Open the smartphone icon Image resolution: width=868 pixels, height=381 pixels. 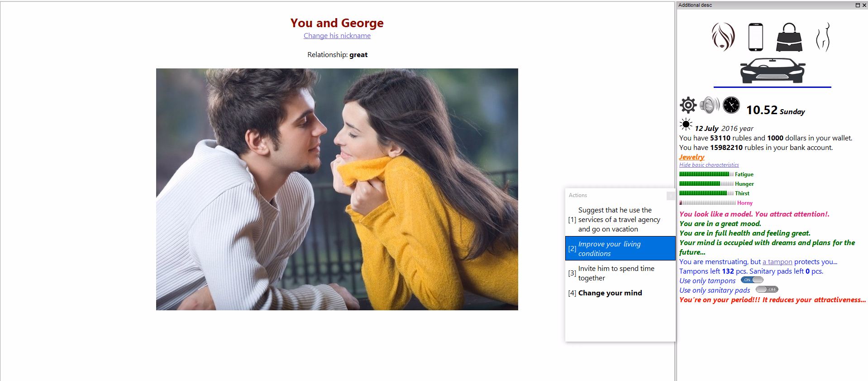(755, 37)
